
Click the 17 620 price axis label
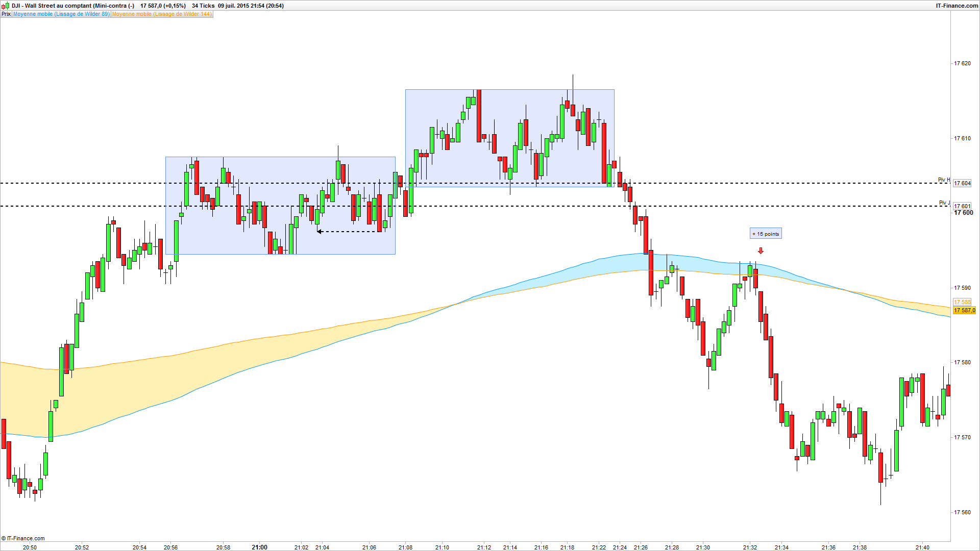point(963,63)
